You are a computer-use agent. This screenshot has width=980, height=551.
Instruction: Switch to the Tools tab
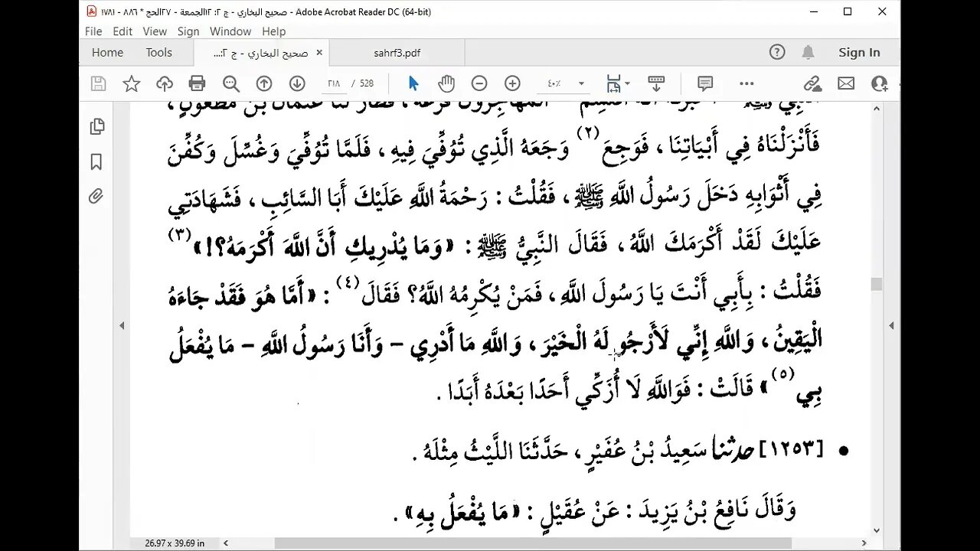click(159, 53)
